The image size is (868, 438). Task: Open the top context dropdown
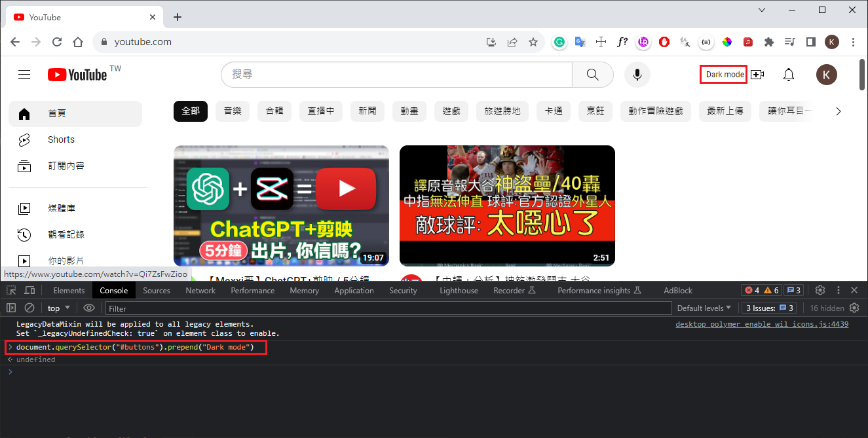[x=59, y=308]
